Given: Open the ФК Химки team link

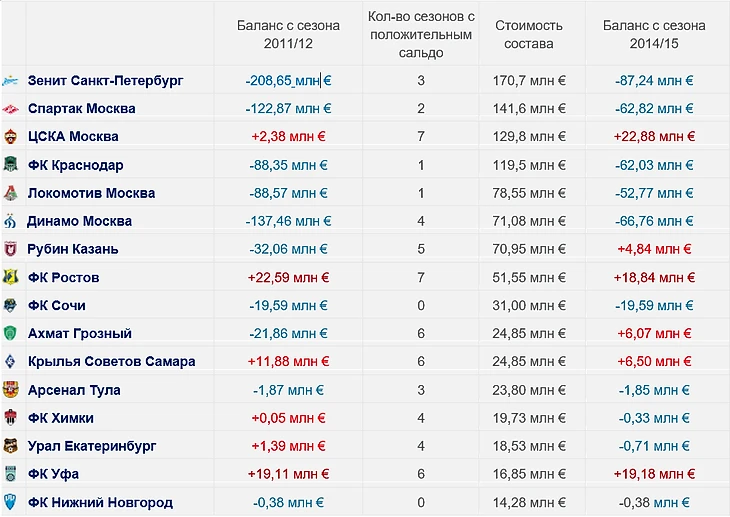Looking at the screenshot, I should [x=61, y=418].
